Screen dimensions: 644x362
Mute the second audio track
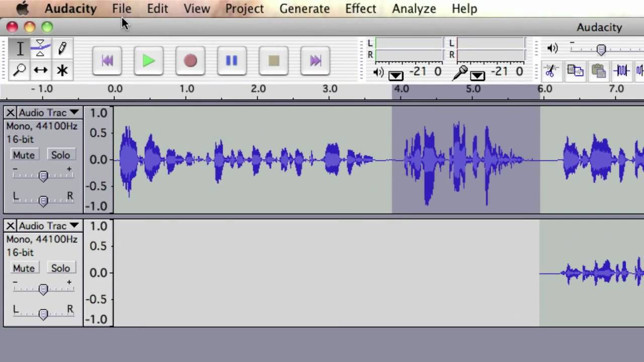pyautogui.click(x=24, y=268)
